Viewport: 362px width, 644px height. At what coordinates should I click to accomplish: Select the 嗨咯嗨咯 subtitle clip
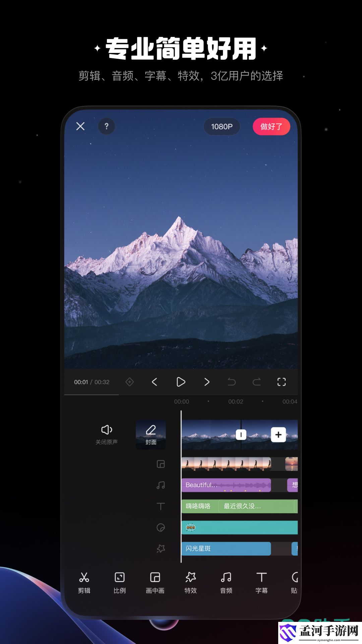(x=200, y=506)
